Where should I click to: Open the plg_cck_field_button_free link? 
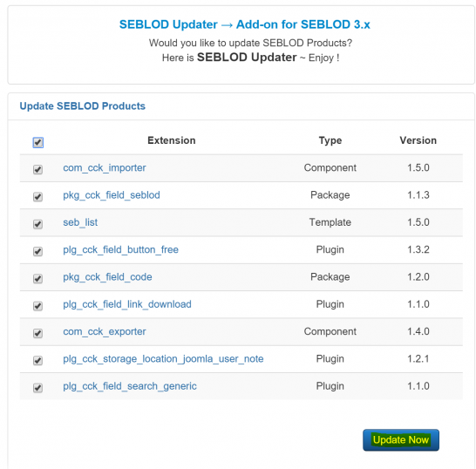(120, 250)
